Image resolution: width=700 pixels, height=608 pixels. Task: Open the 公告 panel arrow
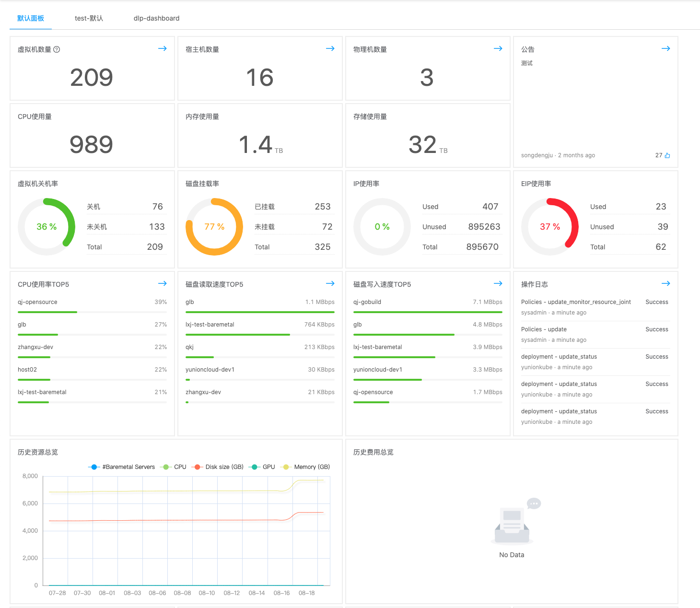pos(666,49)
